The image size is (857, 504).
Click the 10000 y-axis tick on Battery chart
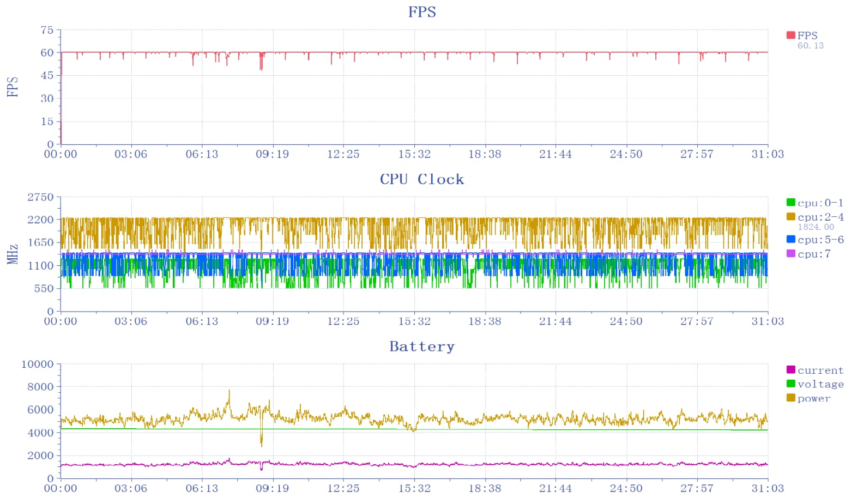[x=38, y=364]
